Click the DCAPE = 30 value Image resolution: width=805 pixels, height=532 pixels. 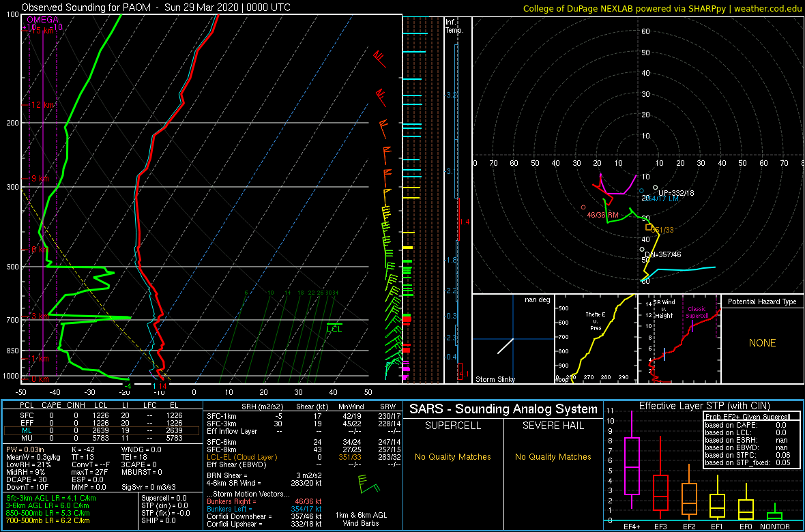point(26,478)
